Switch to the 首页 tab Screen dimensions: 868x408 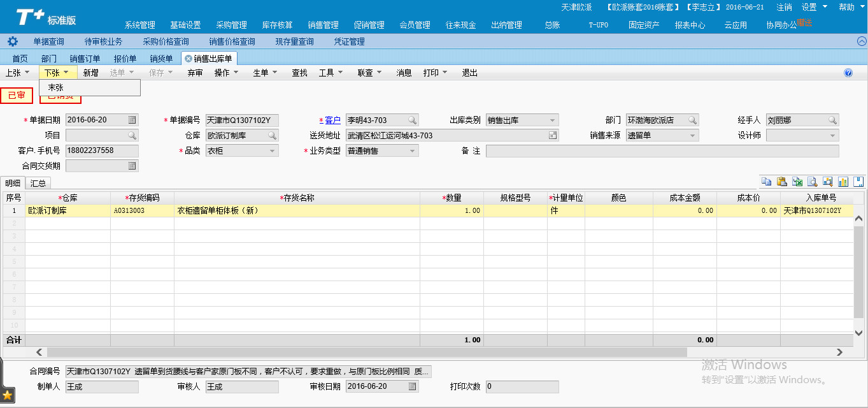coord(20,58)
